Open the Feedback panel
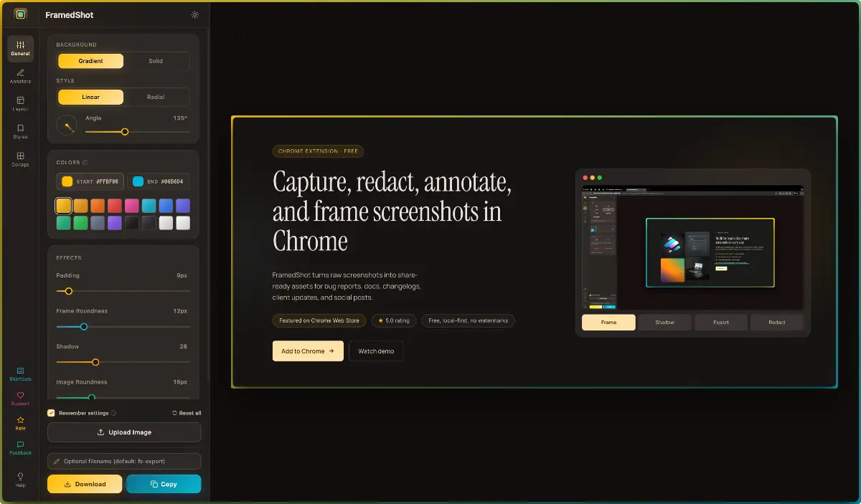The width and height of the screenshot is (861, 504). 19,447
